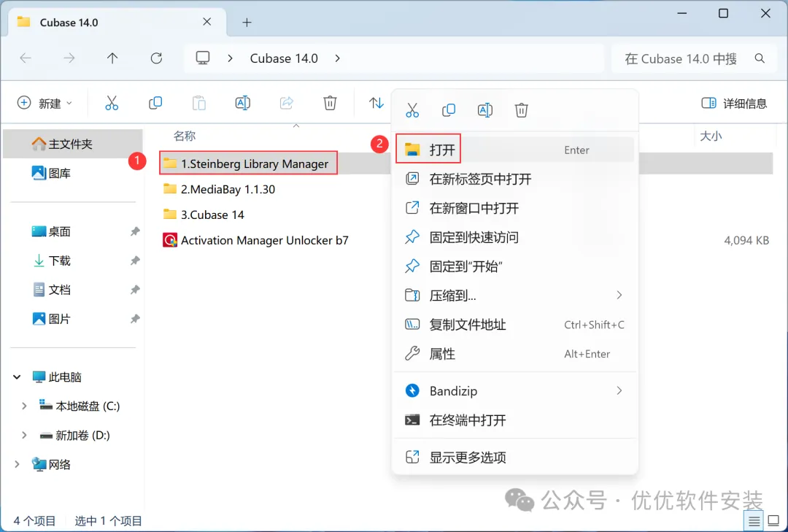Open 主文件夹 in the sidebar
788x532 pixels.
(73, 144)
